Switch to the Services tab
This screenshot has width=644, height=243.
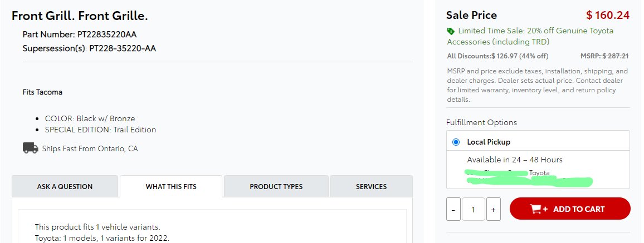[371, 186]
